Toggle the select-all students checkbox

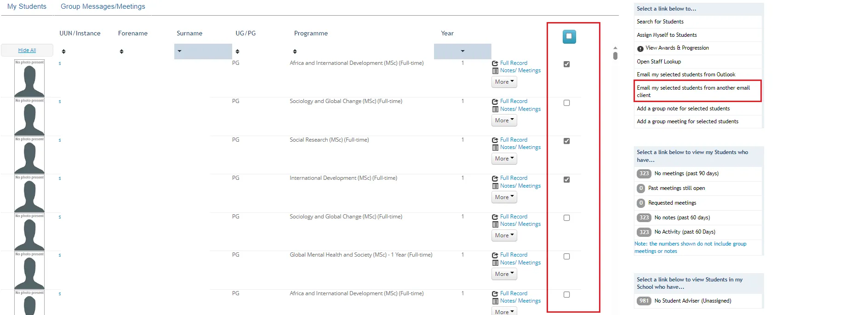(569, 36)
